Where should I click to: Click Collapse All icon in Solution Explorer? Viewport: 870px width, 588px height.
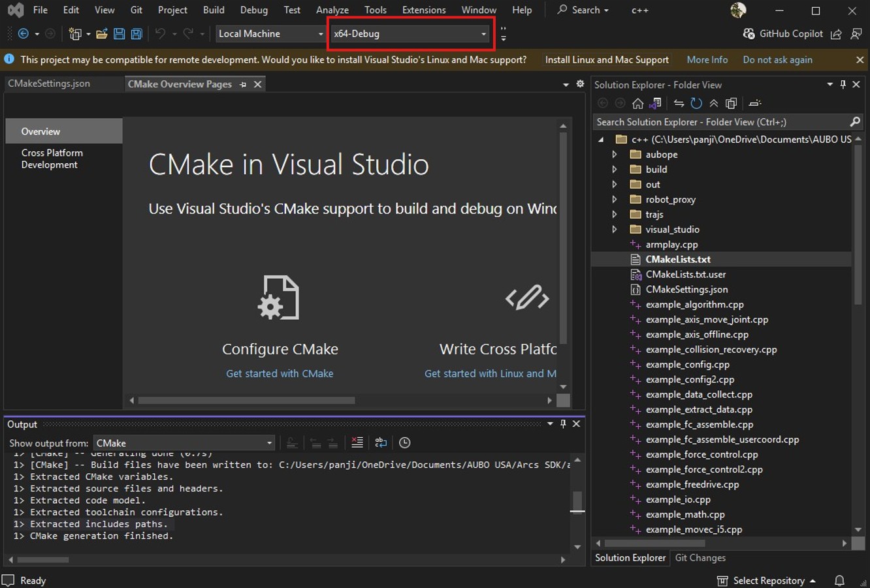pyautogui.click(x=714, y=103)
